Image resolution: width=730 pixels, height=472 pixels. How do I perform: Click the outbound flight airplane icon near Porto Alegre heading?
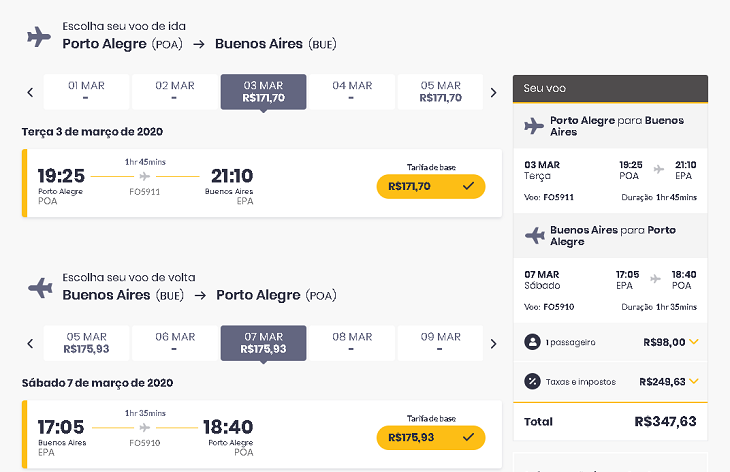point(39,37)
